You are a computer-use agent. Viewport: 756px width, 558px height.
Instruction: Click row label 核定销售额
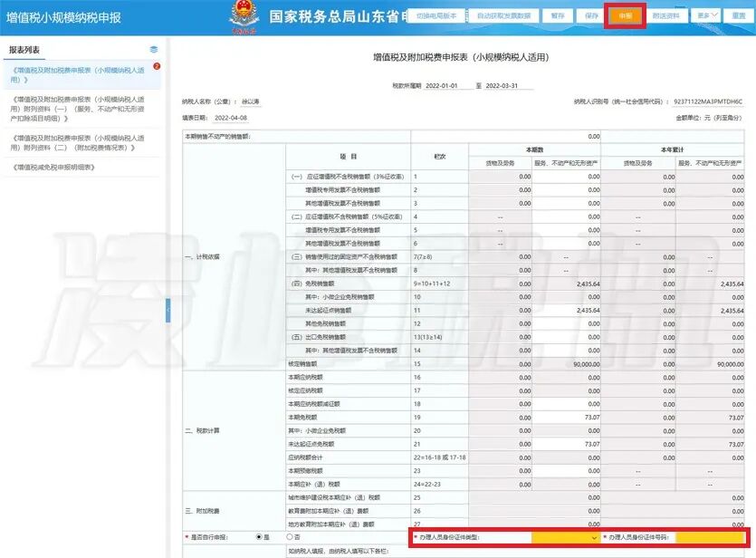point(302,364)
